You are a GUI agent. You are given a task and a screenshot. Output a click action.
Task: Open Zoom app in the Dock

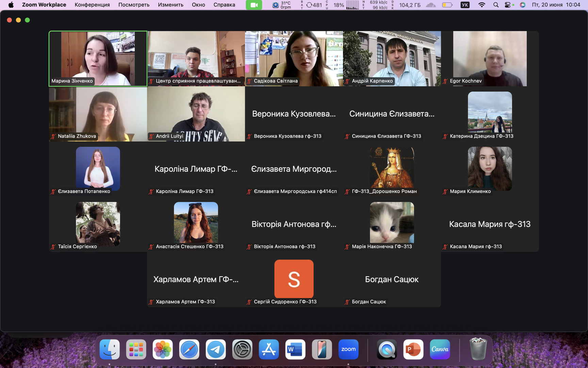(348, 349)
